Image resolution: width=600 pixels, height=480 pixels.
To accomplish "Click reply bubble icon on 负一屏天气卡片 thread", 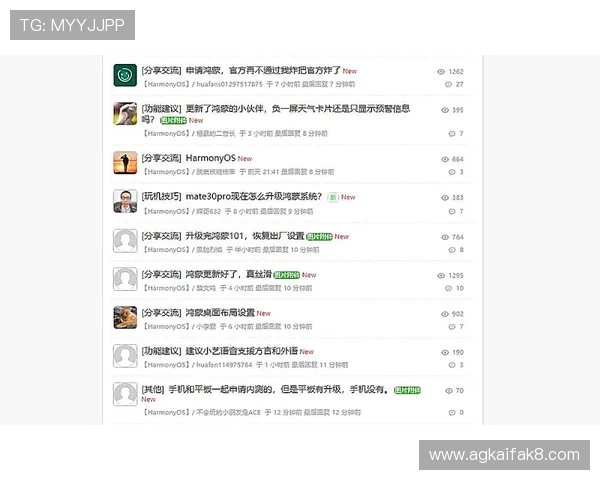I will (x=452, y=134).
